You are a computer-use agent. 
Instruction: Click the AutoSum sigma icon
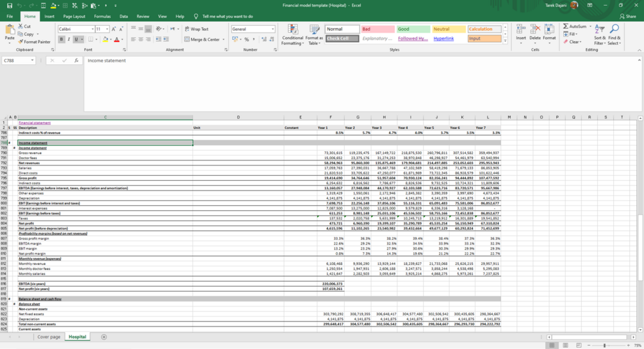tap(566, 26)
